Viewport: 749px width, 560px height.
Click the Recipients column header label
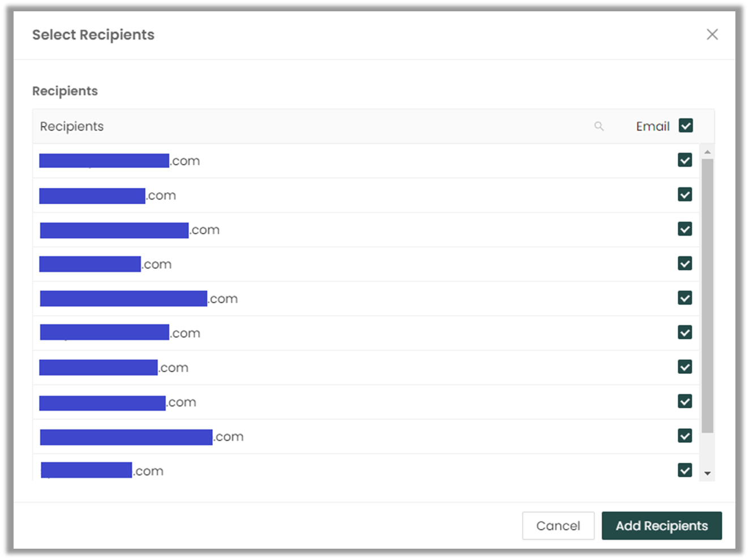pos(72,127)
